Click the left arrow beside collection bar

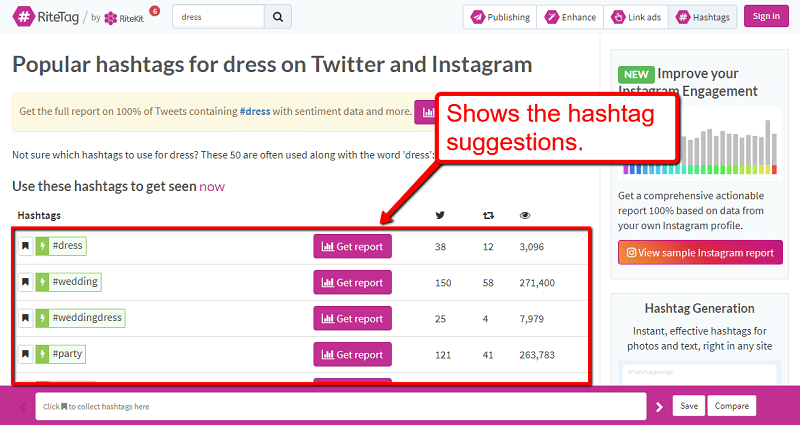click(23, 407)
